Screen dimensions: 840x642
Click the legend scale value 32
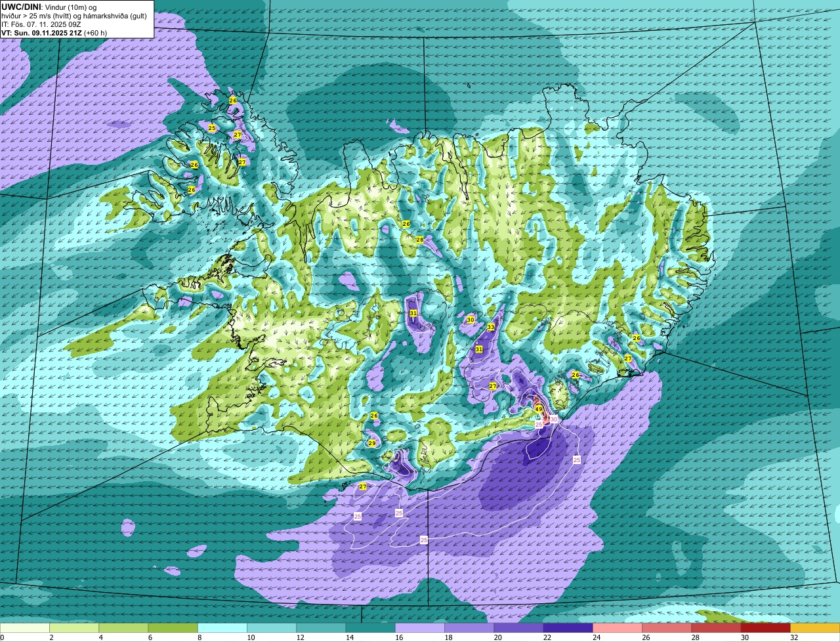tap(794, 637)
